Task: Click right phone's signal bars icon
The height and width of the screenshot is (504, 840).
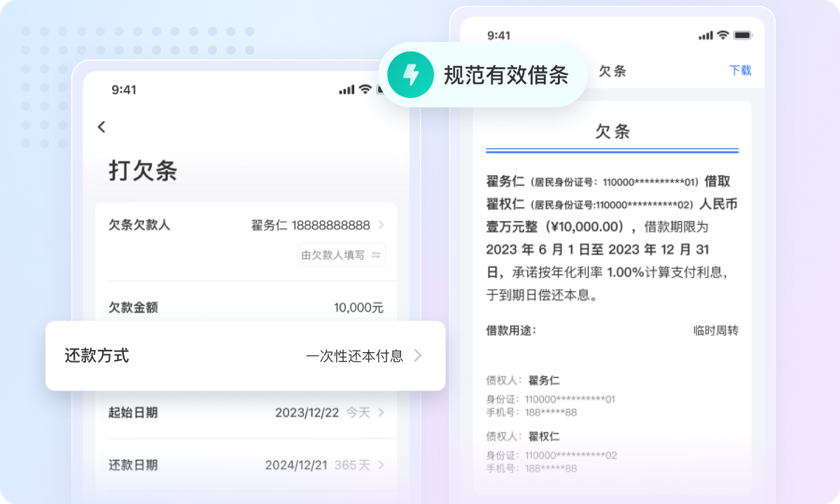Action: pos(706,36)
